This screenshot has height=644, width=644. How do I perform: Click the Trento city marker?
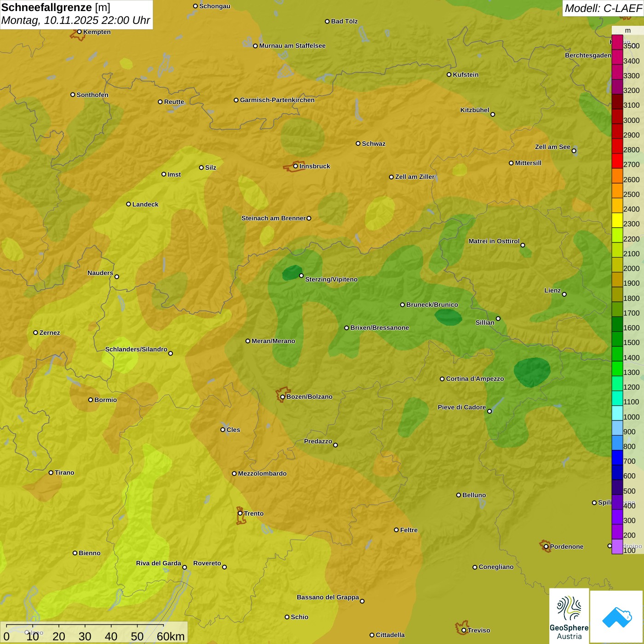pyautogui.click(x=240, y=513)
